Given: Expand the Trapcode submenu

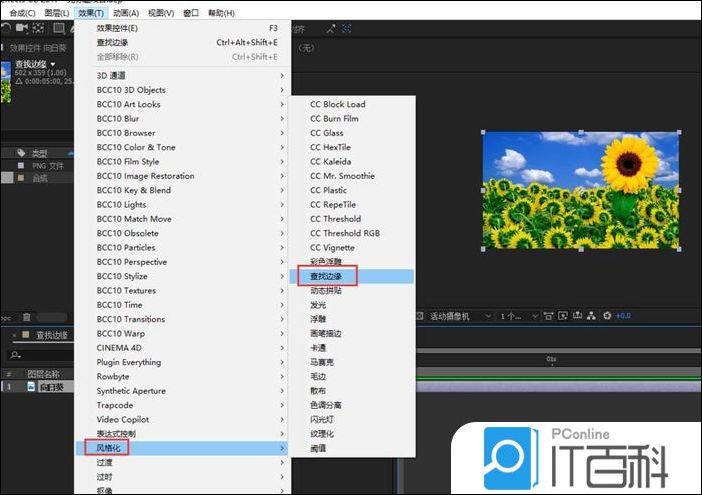Looking at the screenshot, I should coord(183,405).
